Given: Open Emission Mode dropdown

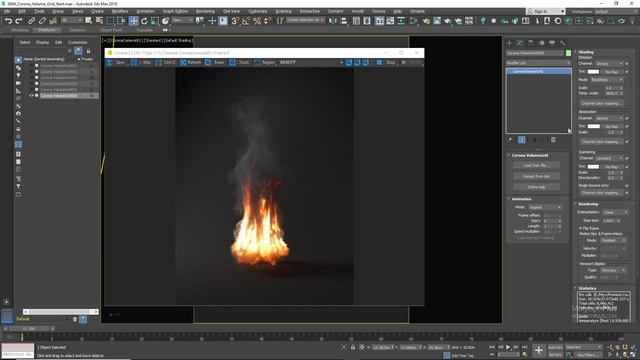Looking at the screenshot, I should [606, 80].
